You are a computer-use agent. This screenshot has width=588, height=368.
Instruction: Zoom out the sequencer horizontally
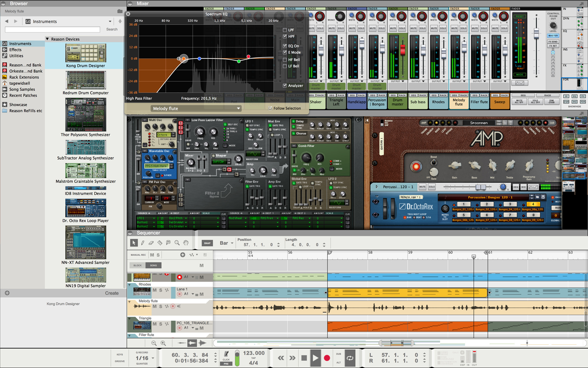pos(154,343)
